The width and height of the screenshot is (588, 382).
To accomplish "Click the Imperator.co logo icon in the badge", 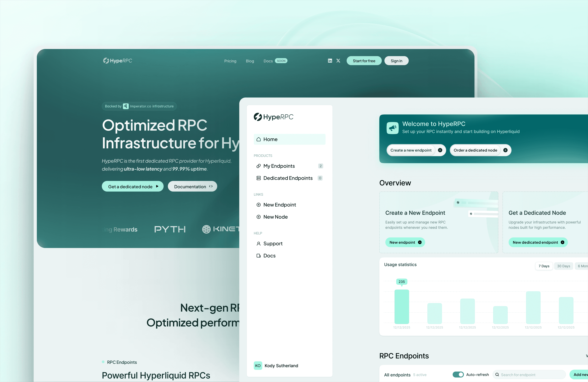I will point(126,106).
